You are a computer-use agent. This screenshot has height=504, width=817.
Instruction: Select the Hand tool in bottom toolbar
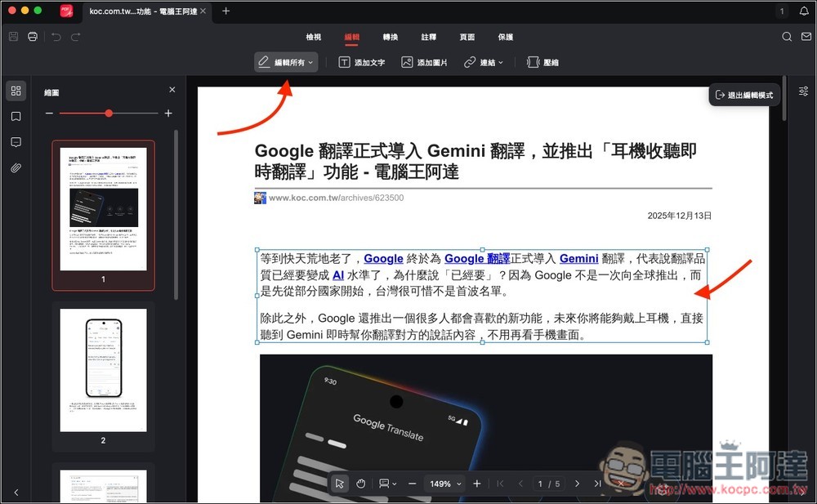click(x=360, y=483)
